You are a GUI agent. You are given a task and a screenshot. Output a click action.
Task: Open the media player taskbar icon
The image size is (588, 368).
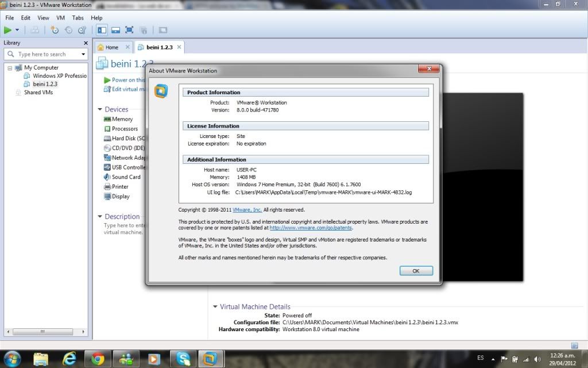[x=154, y=359]
